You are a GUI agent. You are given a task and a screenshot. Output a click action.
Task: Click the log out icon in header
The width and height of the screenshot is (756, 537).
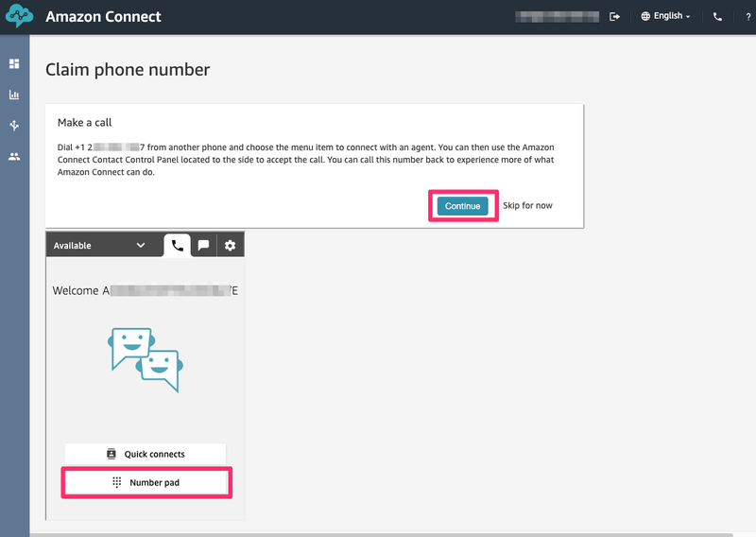pyautogui.click(x=614, y=16)
